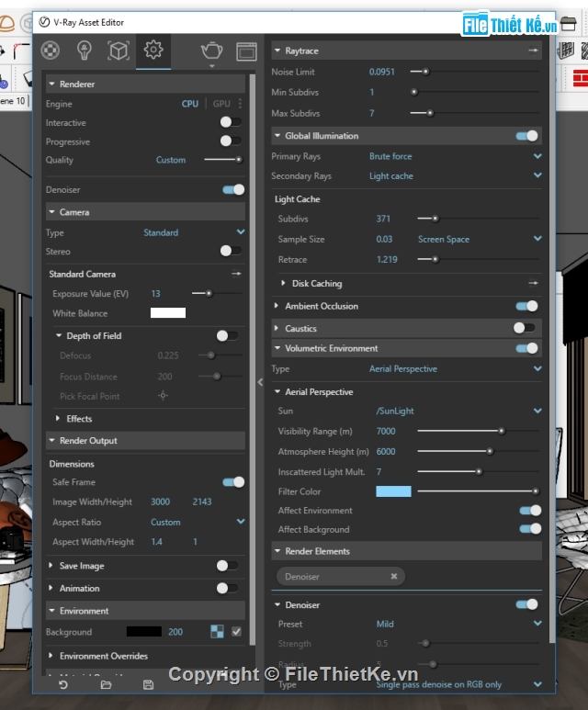Image resolution: width=588 pixels, height=710 pixels.
Task: Expand Environment Overrides section
Action: 51,655
